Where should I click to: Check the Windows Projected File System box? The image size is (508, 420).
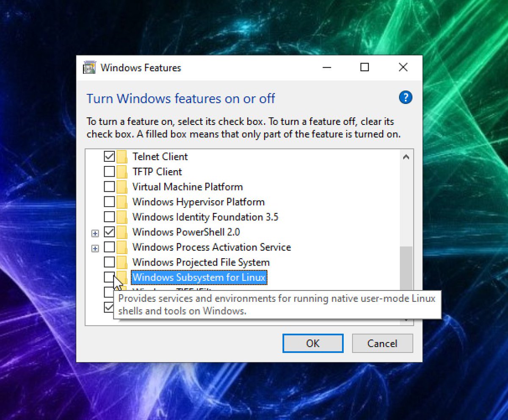(x=109, y=262)
